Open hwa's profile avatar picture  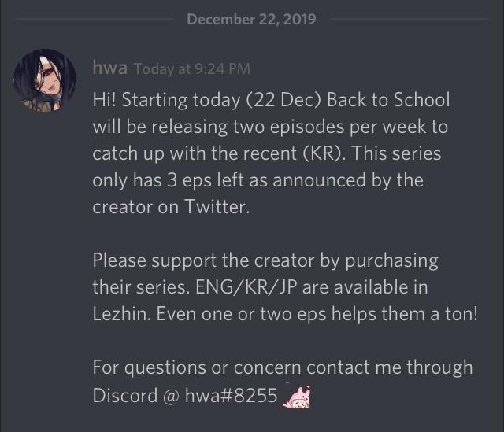coord(45,80)
